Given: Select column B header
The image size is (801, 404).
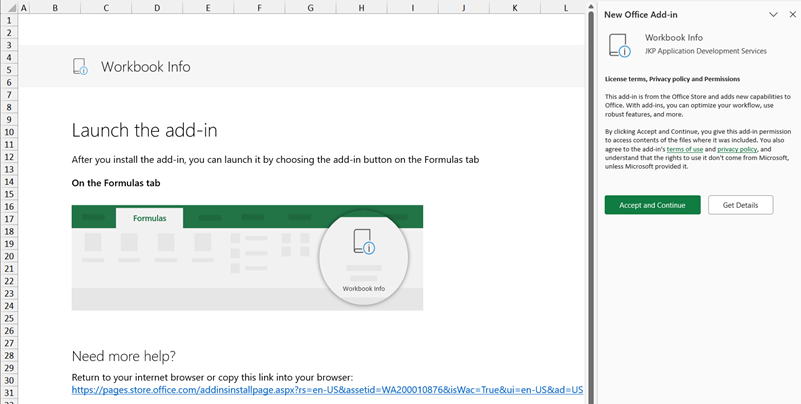Looking at the screenshot, I should click(x=55, y=8).
